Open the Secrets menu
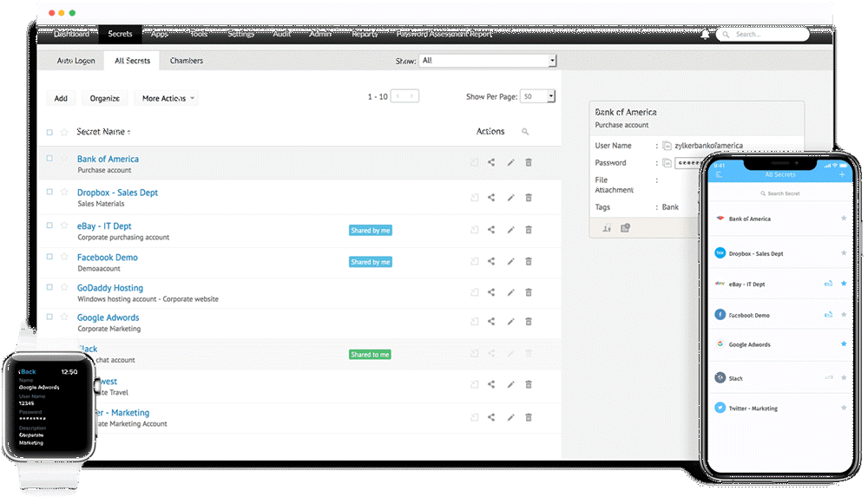The height and width of the screenshot is (497, 868). 120,34
